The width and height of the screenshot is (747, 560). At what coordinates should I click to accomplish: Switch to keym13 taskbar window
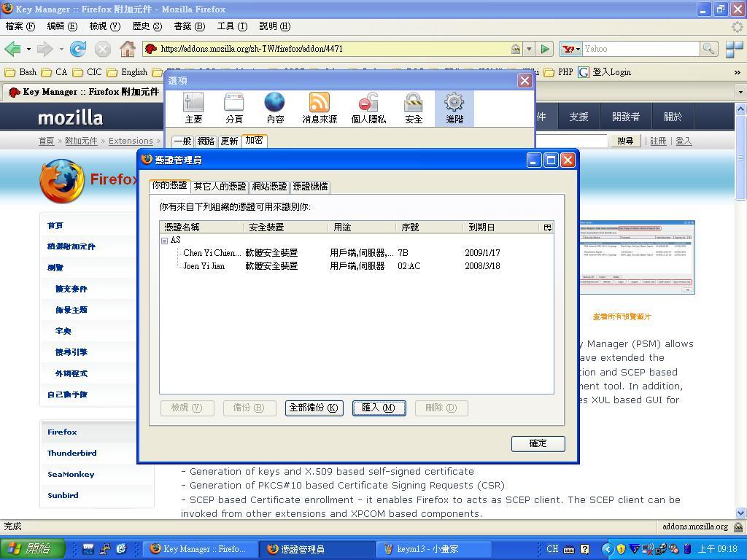pyautogui.click(x=433, y=549)
